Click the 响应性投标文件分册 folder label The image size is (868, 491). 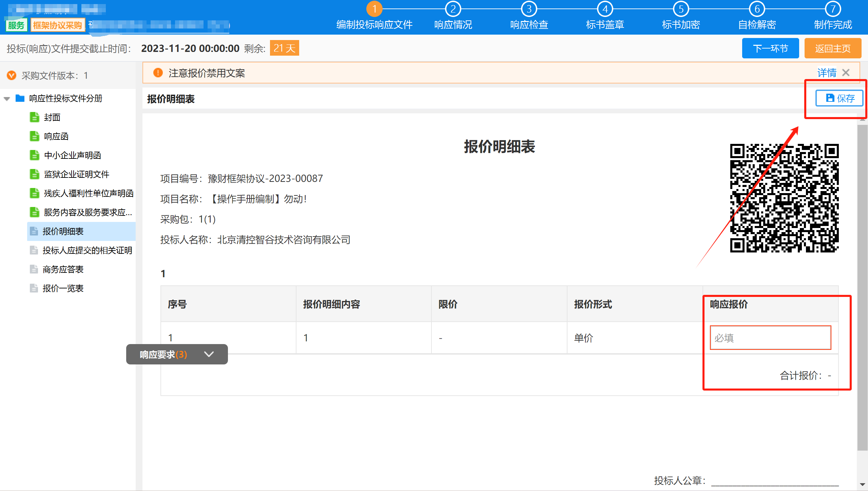(x=66, y=98)
